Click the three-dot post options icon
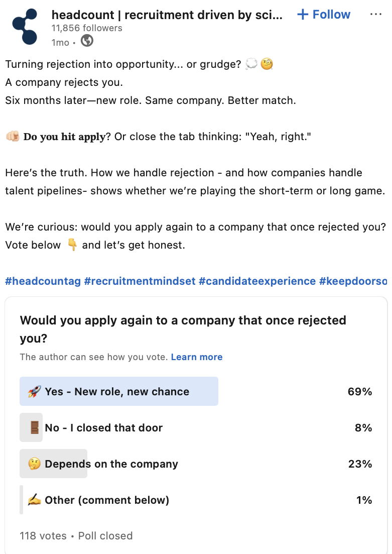This screenshot has height=554, width=392. pyautogui.click(x=376, y=14)
